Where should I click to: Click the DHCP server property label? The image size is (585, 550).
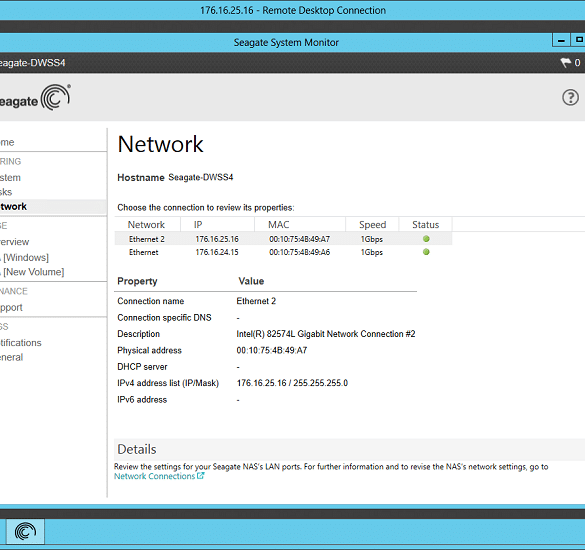(142, 367)
